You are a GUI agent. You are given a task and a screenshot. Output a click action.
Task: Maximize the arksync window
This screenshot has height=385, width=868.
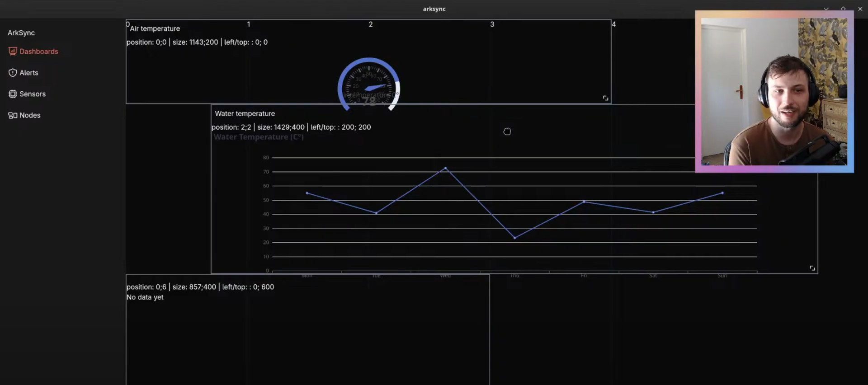[843, 9]
